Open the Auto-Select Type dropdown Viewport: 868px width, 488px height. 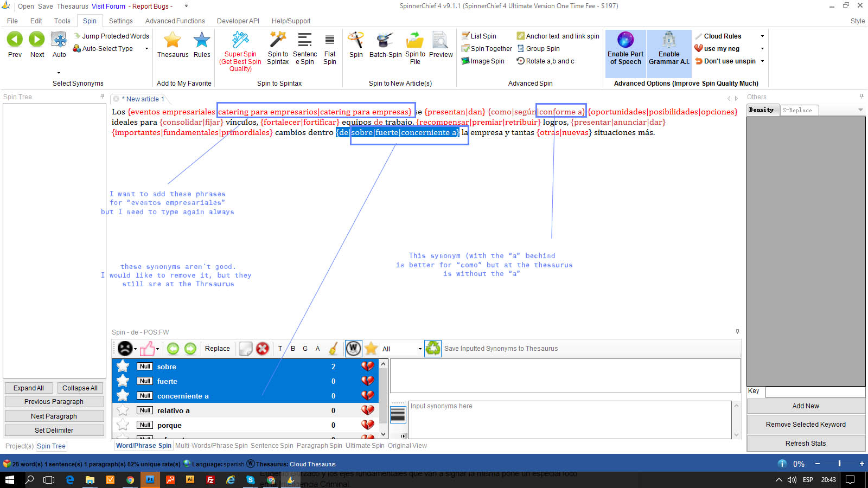click(x=146, y=49)
